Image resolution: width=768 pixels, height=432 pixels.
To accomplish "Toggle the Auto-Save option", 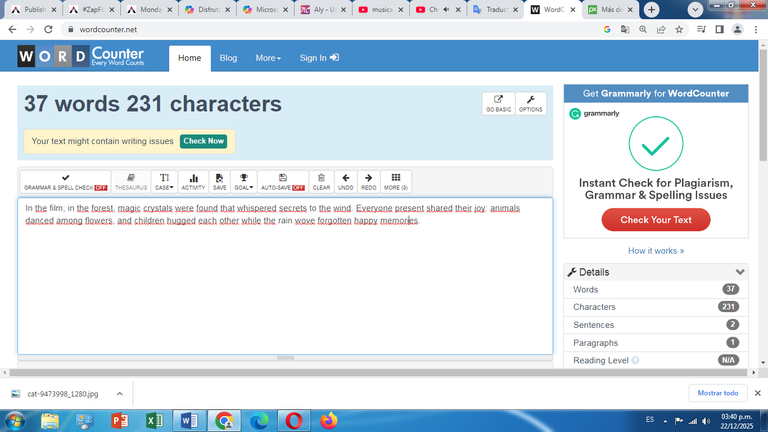I will [x=283, y=182].
